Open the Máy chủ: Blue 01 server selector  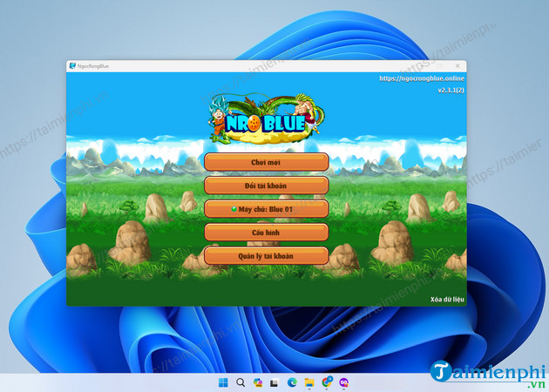pos(267,209)
